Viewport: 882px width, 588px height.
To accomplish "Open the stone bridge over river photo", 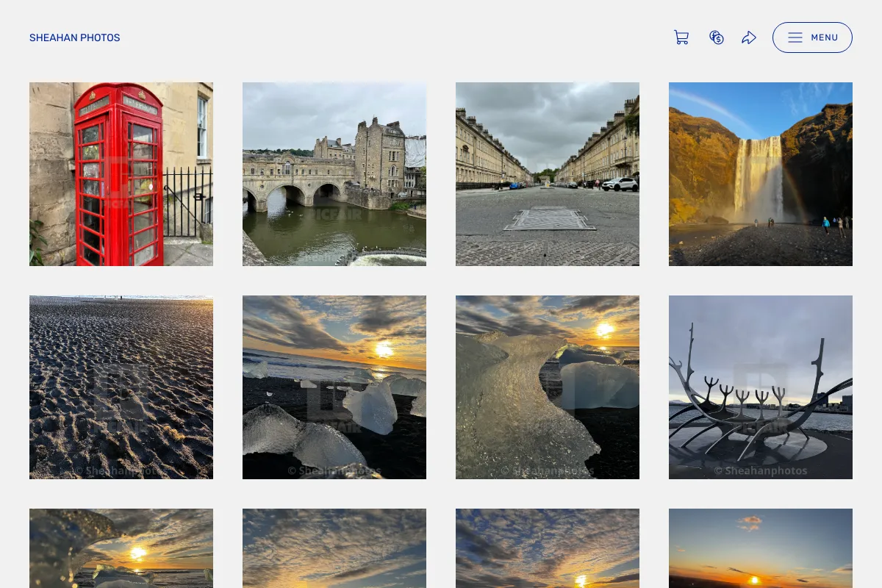I will [x=334, y=174].
